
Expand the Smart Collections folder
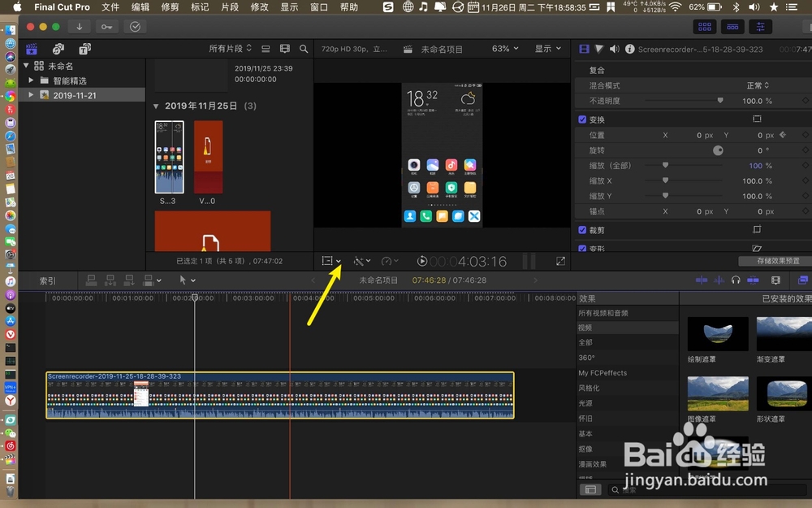point(31,80)
